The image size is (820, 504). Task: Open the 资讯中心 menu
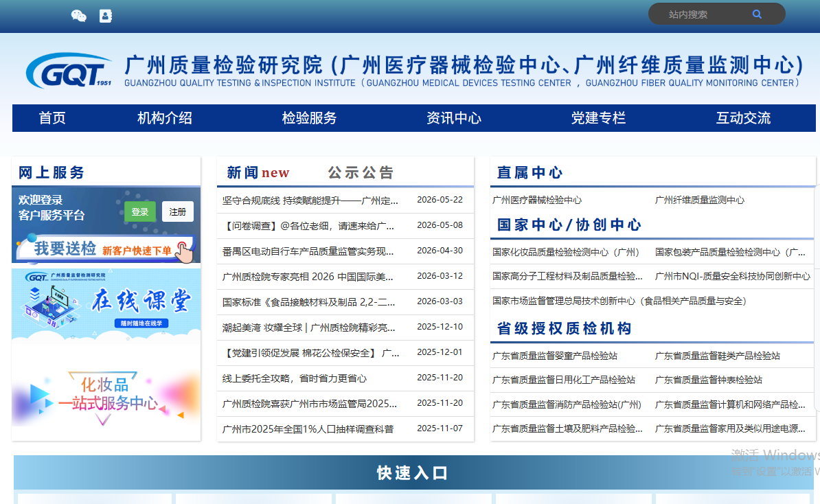pos(454,117)
